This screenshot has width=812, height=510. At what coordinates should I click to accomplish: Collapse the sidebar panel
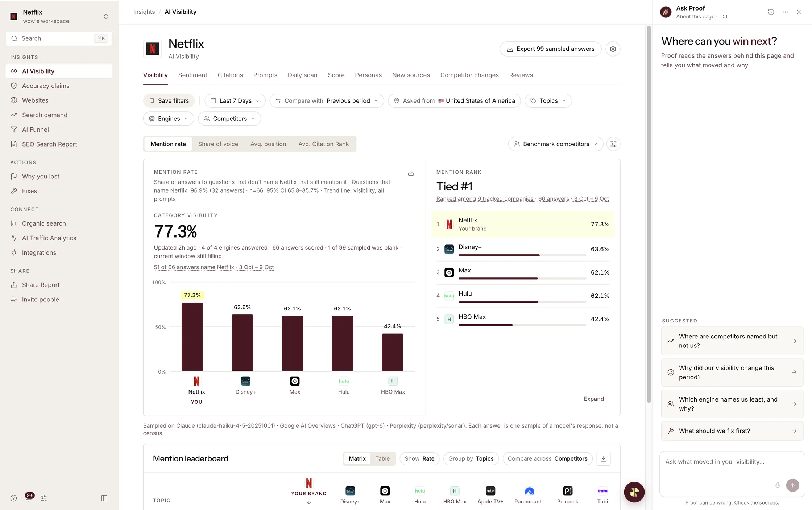click(x=104, y=498)
